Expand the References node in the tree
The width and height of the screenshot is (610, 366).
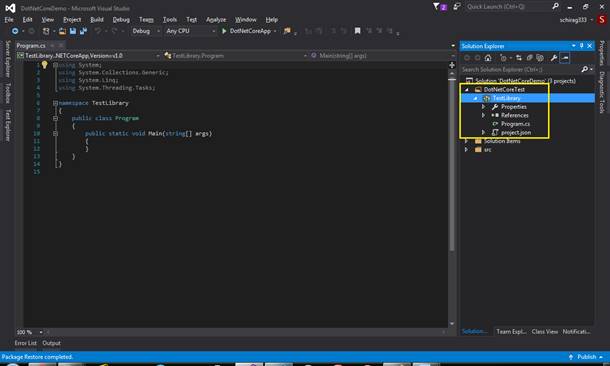pyautogui.click(x=483, y=115)
